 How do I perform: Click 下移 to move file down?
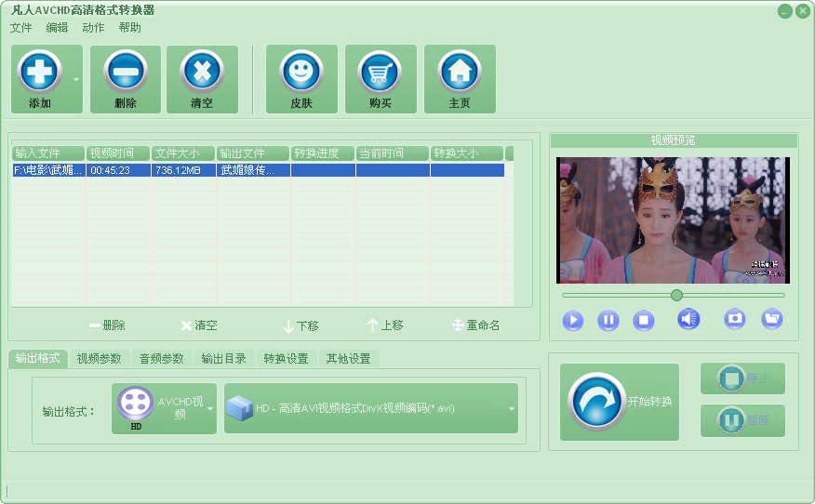(301, 325)
